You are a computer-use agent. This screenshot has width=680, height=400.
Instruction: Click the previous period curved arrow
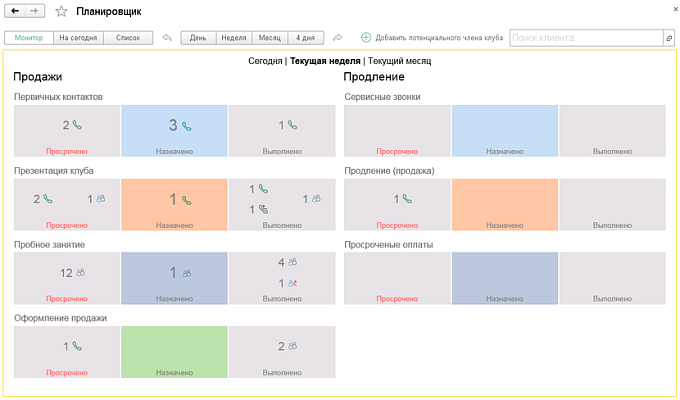tap(167, 38)
